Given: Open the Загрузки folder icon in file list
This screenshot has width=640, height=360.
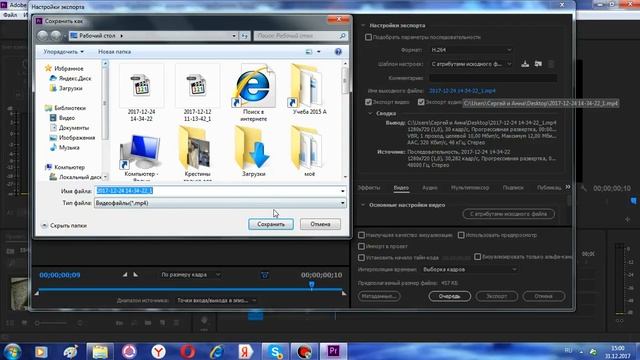Looking at the screenshot, I should pyautogui.click(x=253, y=152).
